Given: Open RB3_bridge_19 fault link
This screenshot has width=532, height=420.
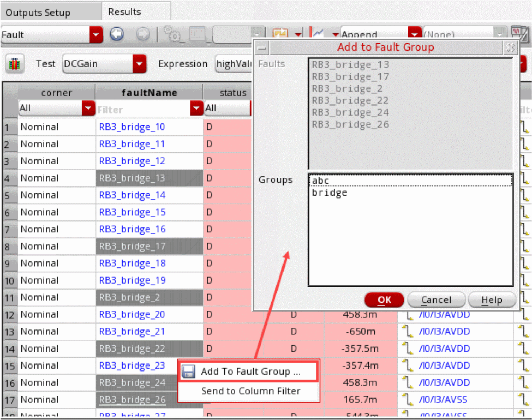Looking at the screenshot, I should coord(132,280).
